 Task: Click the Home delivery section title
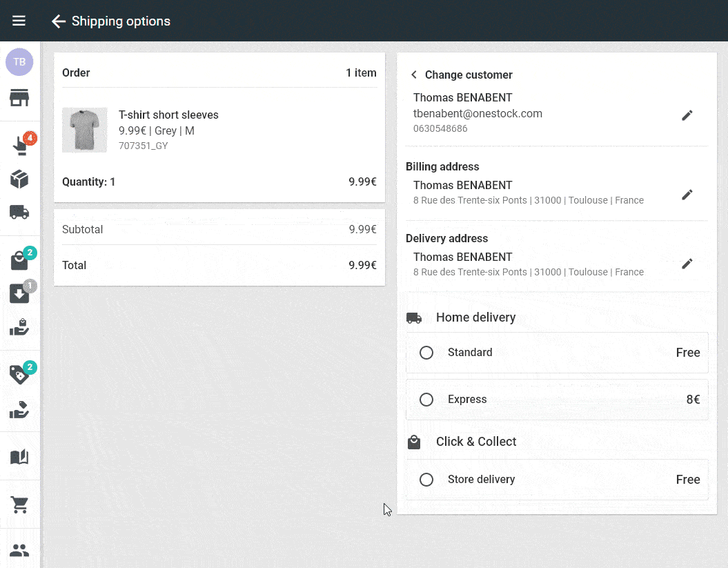click(x=476, y=317)
